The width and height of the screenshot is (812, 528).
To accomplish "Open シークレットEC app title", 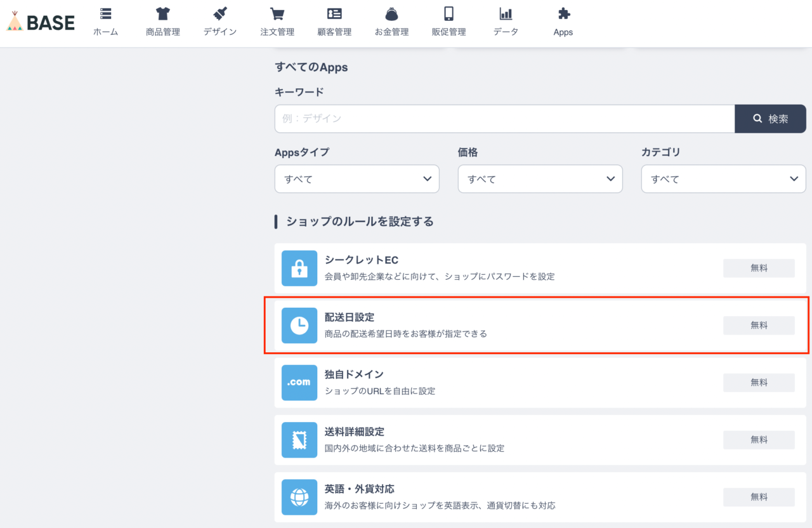I will coord(362,260).
